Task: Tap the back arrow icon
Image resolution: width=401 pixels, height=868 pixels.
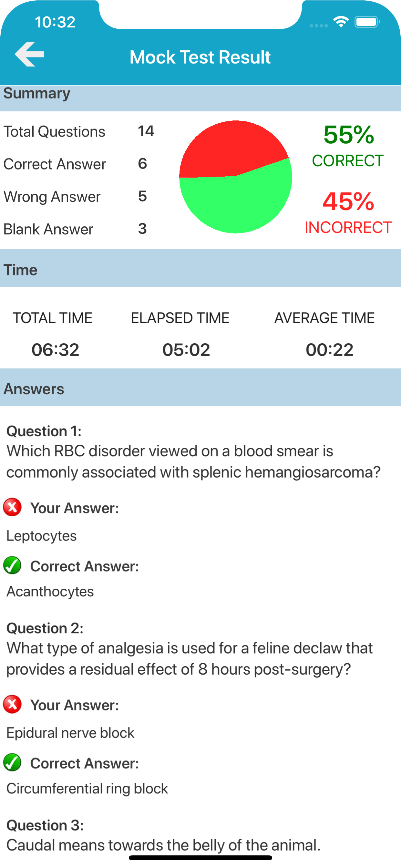Action: pos(30,54)
